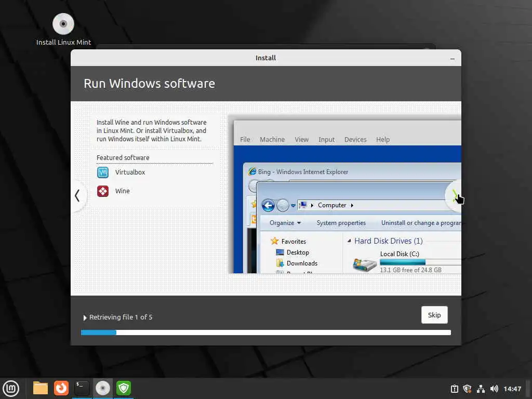The height and width of the screenshot is (399, 532).
Task: Click the slideshow Windows screenshot image
Action: coord(347,197)
